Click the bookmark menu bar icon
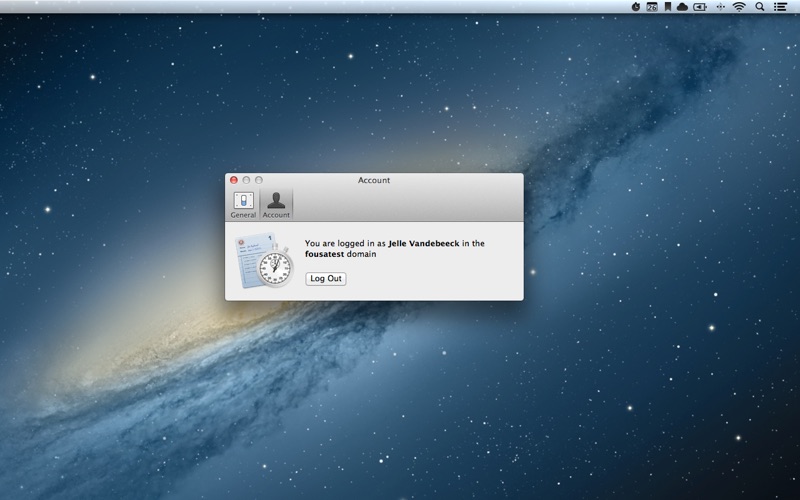This screenshot has width=800, height=500. [667, 7]
